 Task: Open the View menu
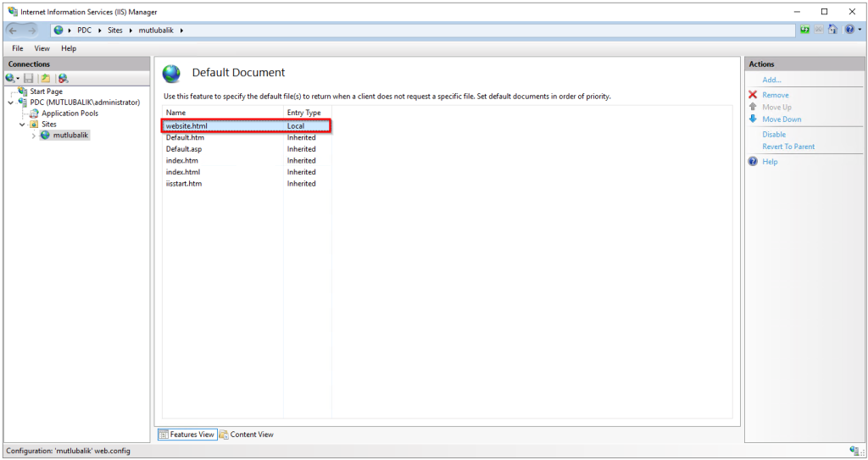coord(42,48)
